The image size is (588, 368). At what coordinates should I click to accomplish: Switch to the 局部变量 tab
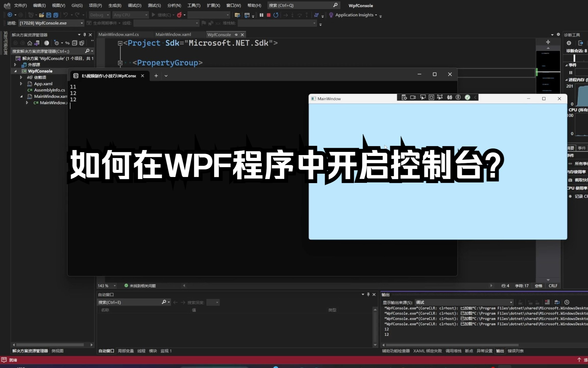pos(126,351)
